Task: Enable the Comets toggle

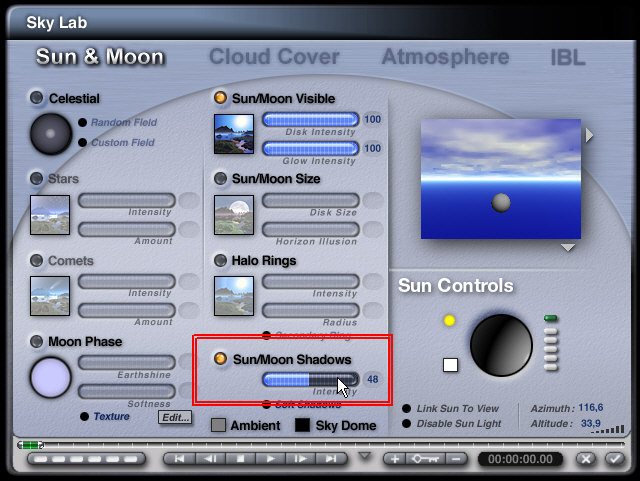Action: (x=37, y=260)
